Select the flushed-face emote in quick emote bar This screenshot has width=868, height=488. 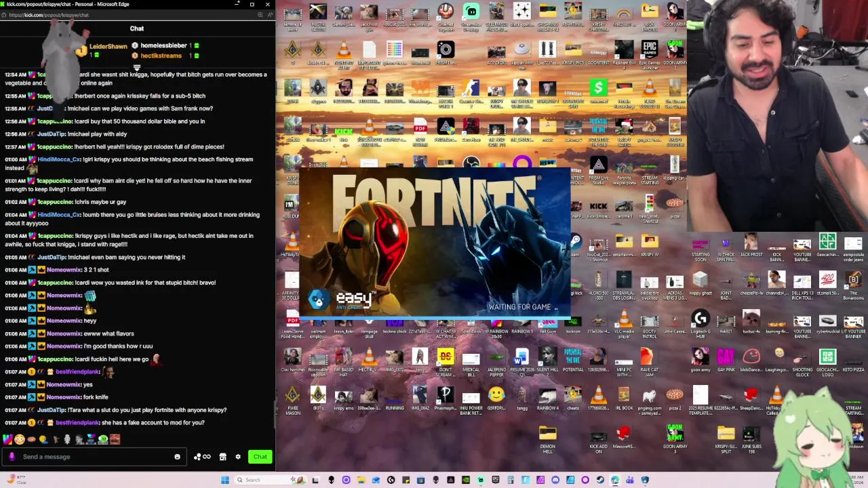20,440
